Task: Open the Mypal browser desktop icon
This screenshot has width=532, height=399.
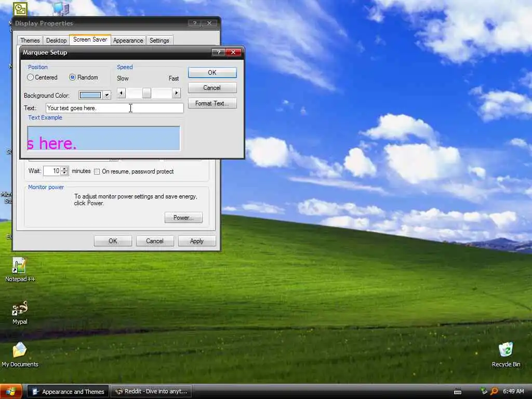Action: 20,312
